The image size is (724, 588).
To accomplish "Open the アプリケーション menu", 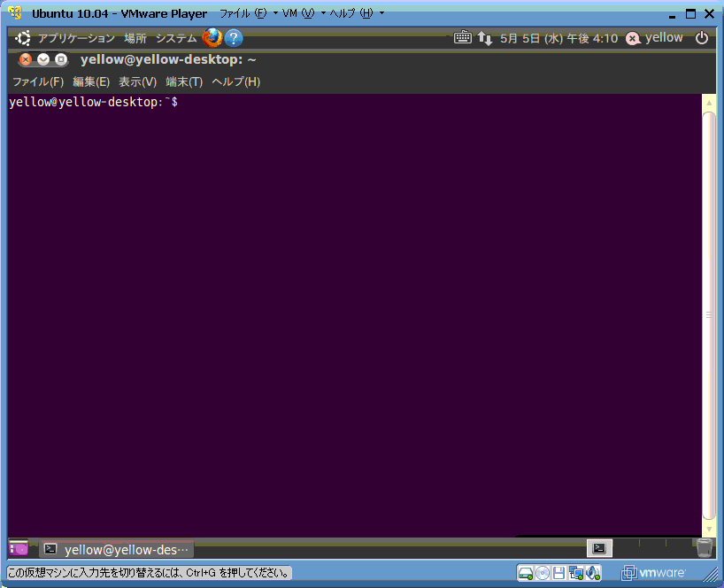I will coord(76,38).
